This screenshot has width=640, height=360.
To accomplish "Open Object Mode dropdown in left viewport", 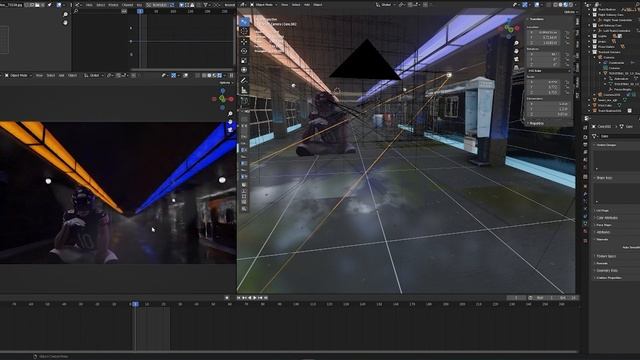I will [19, 76].
